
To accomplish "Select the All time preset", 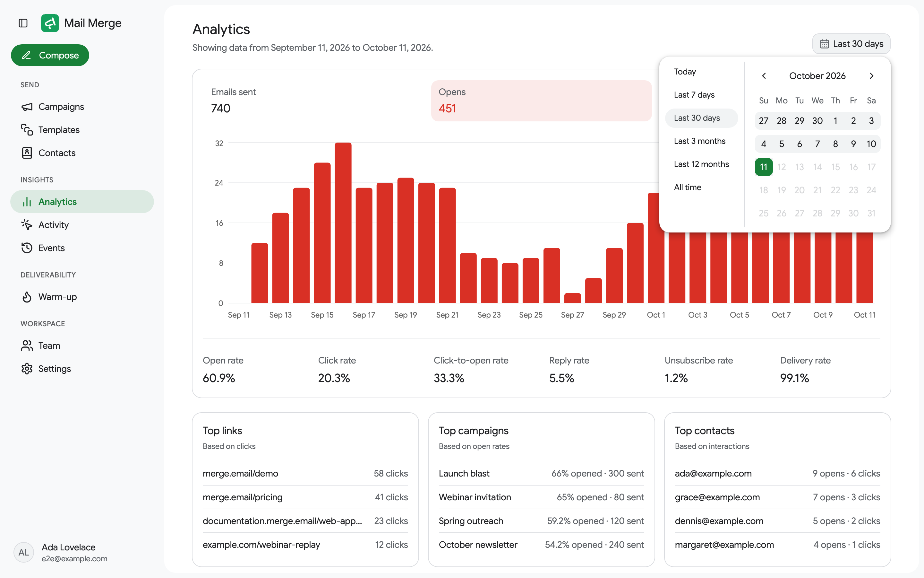I will (x=701, y=187).
